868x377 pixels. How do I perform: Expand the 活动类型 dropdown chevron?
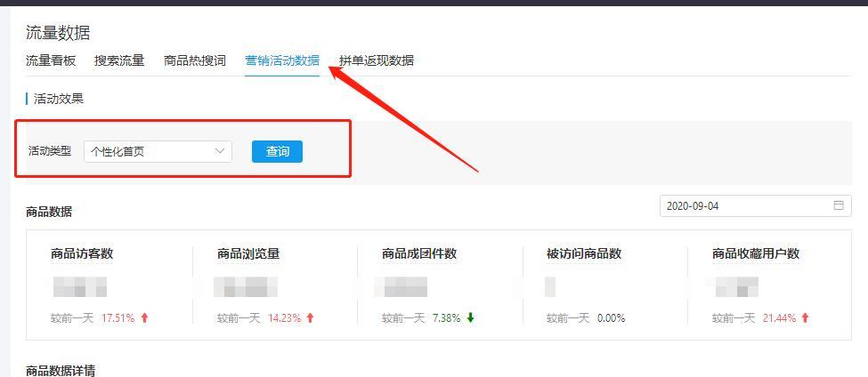220,151
